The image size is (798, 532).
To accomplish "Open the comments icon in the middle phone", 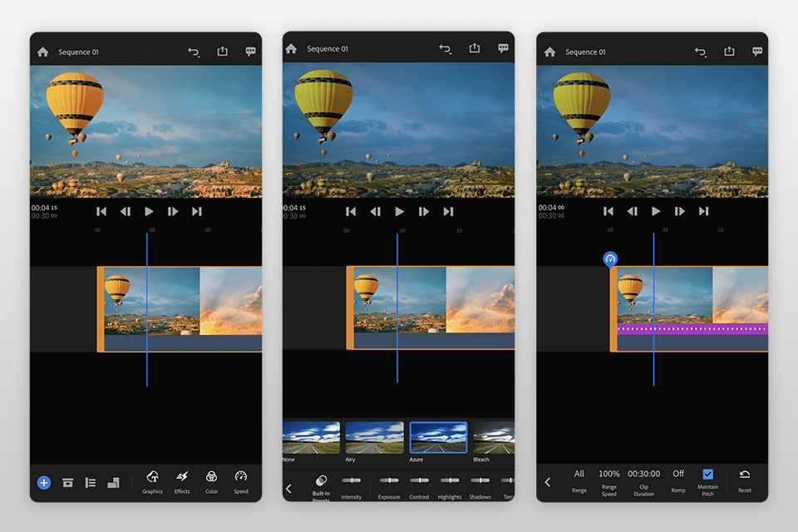I will [503, 48].
